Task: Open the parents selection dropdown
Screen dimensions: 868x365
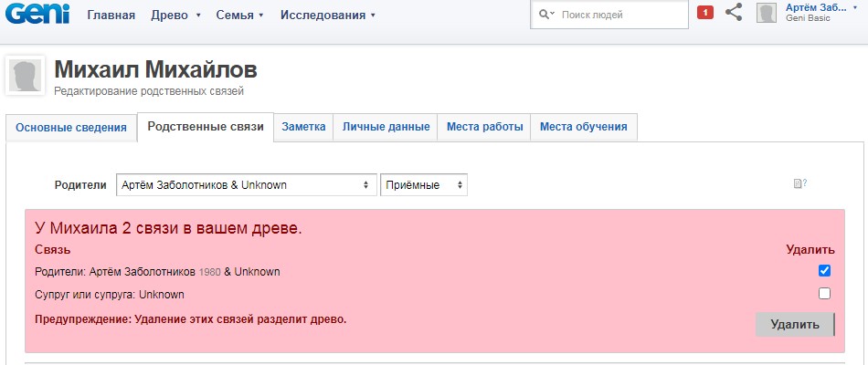Action: 247,185
